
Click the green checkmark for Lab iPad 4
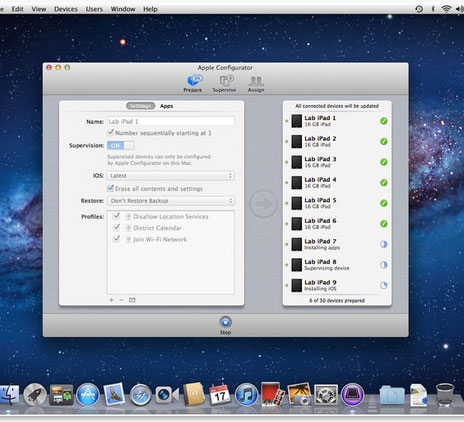click(x=384, y=183)
